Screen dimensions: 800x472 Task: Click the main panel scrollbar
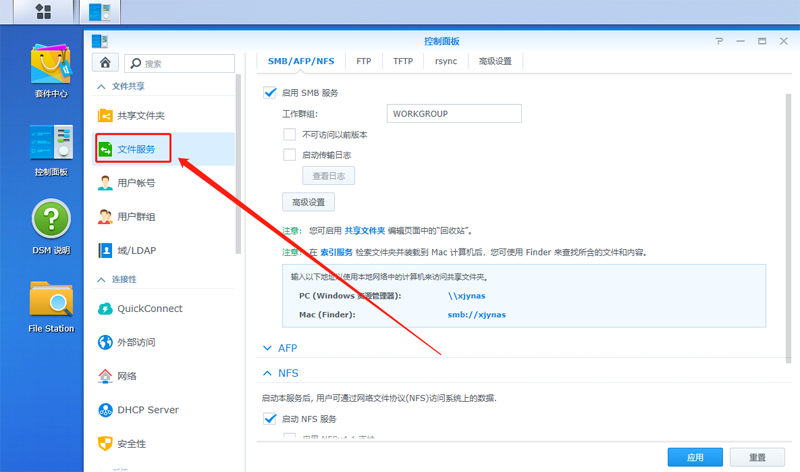coord(788,228)
